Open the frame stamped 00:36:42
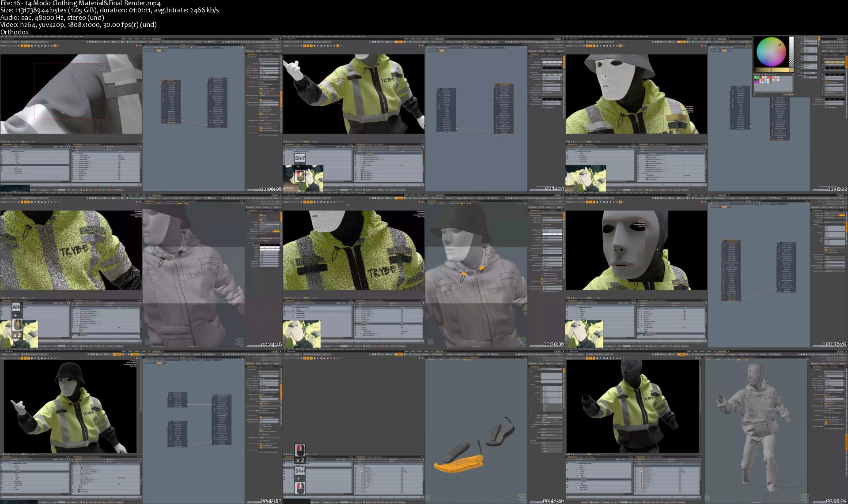 tap(707, 271)
